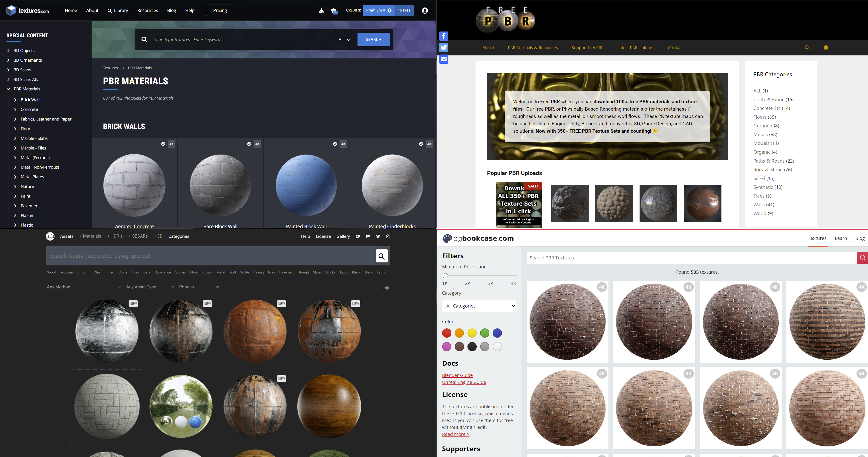Open the All dropdown in textures.com search
868x457 pixels.
[x=344, y=40]
